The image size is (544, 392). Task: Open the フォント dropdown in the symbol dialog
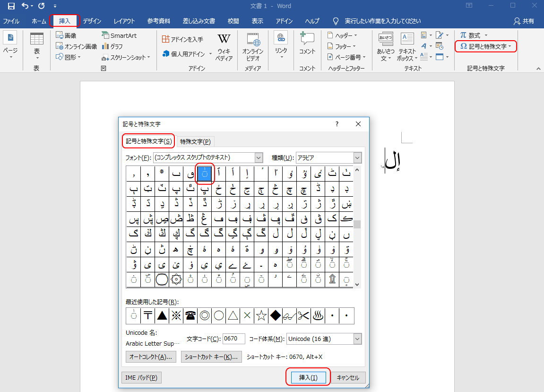(258, 157)
